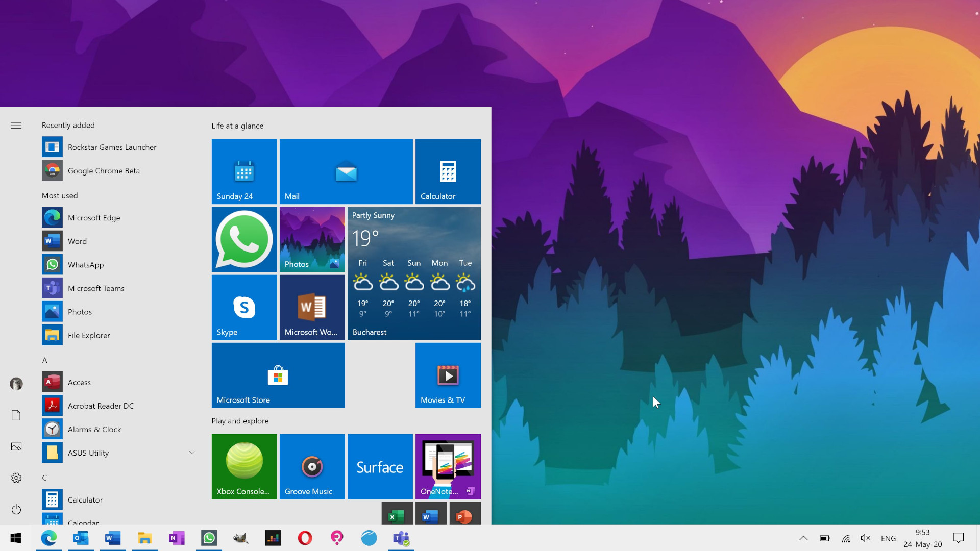Open Xbox Console Companion tile

(244, 466)
